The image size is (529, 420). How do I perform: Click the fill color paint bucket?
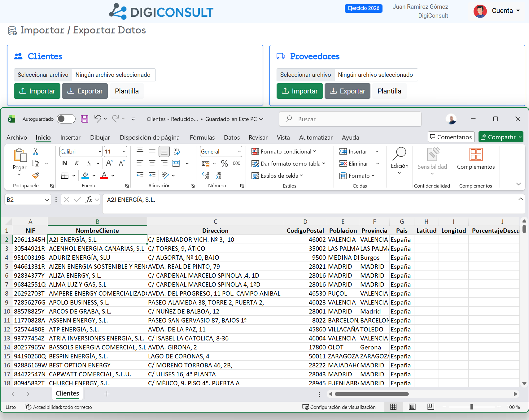85,175
